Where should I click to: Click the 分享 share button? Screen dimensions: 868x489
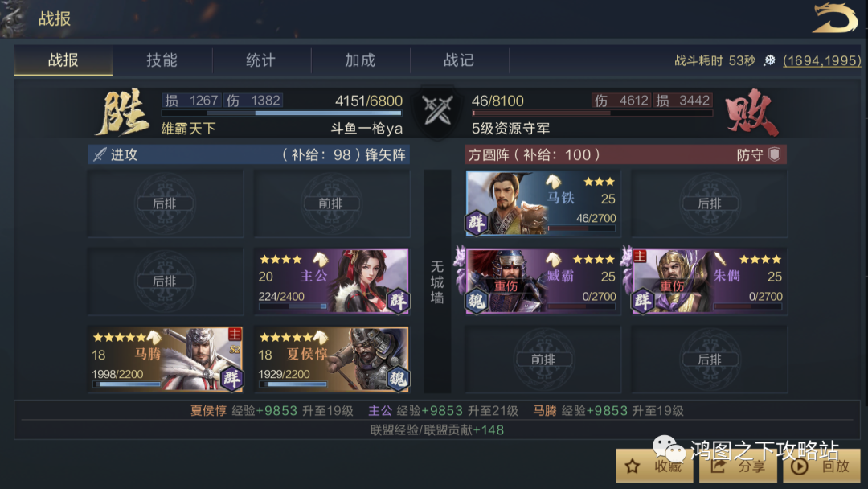[x=739, y=466]
